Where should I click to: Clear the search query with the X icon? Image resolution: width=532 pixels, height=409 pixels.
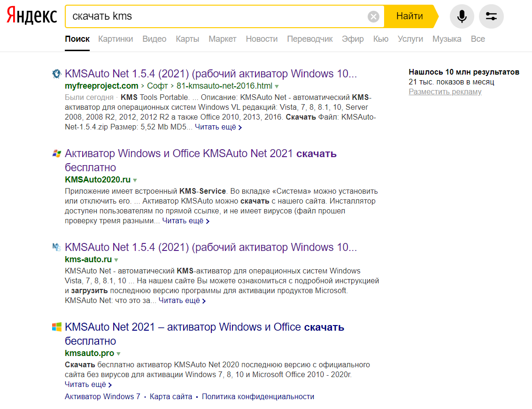[373, 16]
